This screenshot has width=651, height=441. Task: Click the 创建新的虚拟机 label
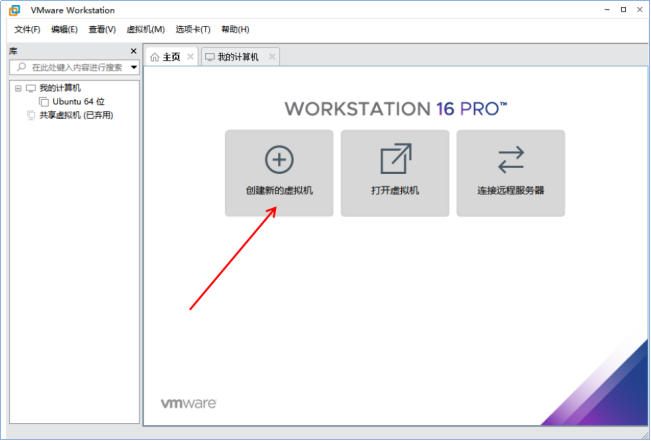(279, 191)
